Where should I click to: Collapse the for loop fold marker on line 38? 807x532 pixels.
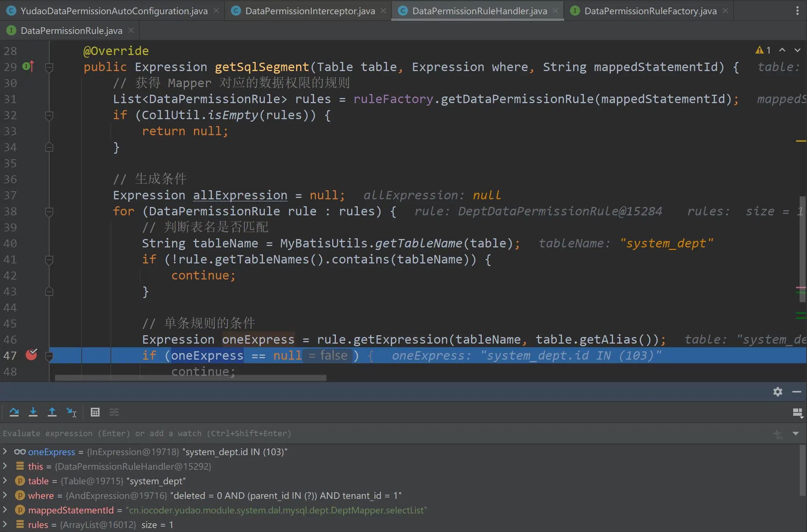tap(49, 211)
